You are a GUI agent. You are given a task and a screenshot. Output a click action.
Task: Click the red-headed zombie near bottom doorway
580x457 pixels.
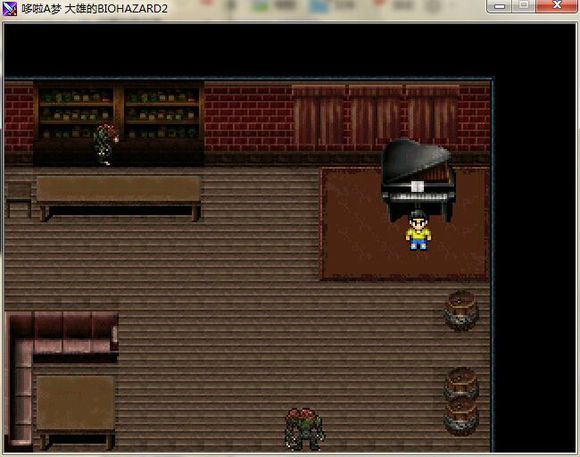tap(304, 429)
